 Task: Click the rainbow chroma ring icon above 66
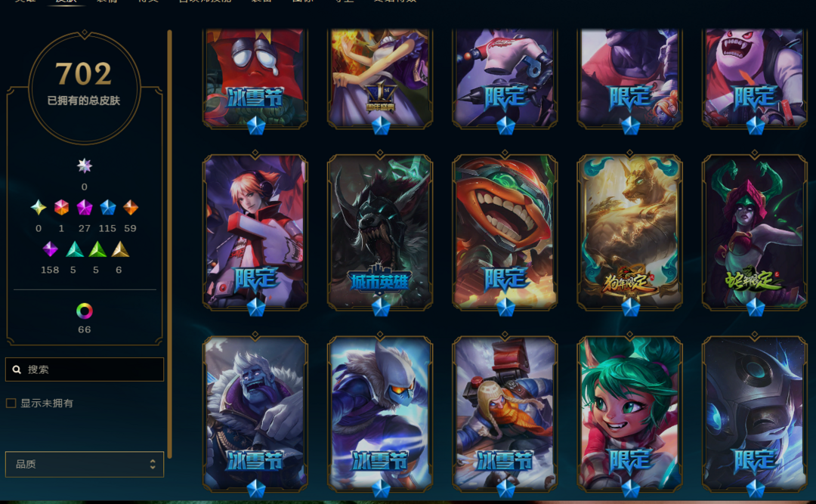[85, 311]
